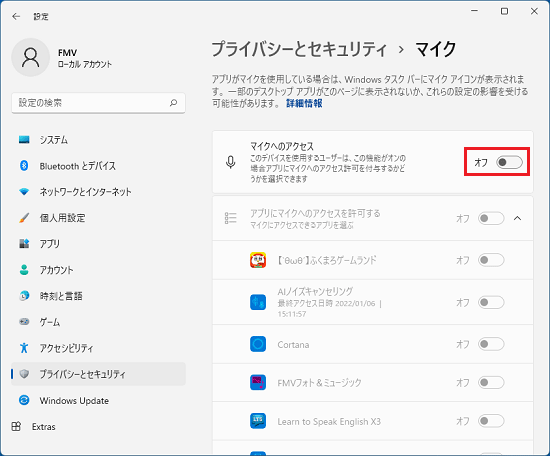This screenshot has width=550, height=456.
Task: Click the app list icon beside アプリにマイクへのアクセスを許可する
Action: 230,218
